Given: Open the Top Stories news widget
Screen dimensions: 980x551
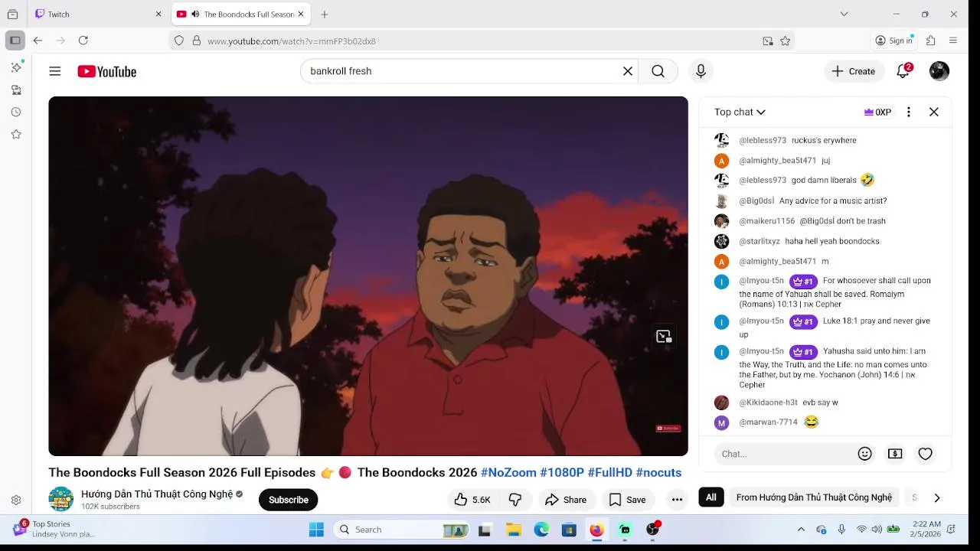Looking at the screenshot, I should (54, 529).
